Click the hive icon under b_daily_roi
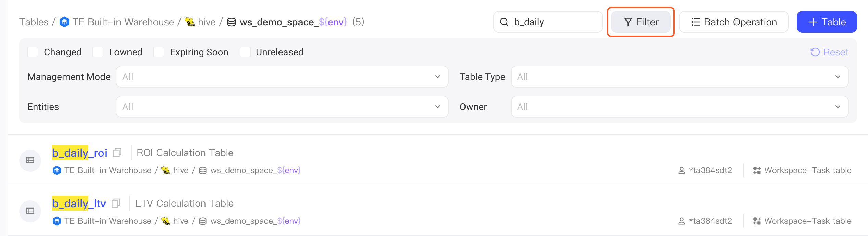The width and height of the screenshot is (868, 236). (x=166, y=170)
